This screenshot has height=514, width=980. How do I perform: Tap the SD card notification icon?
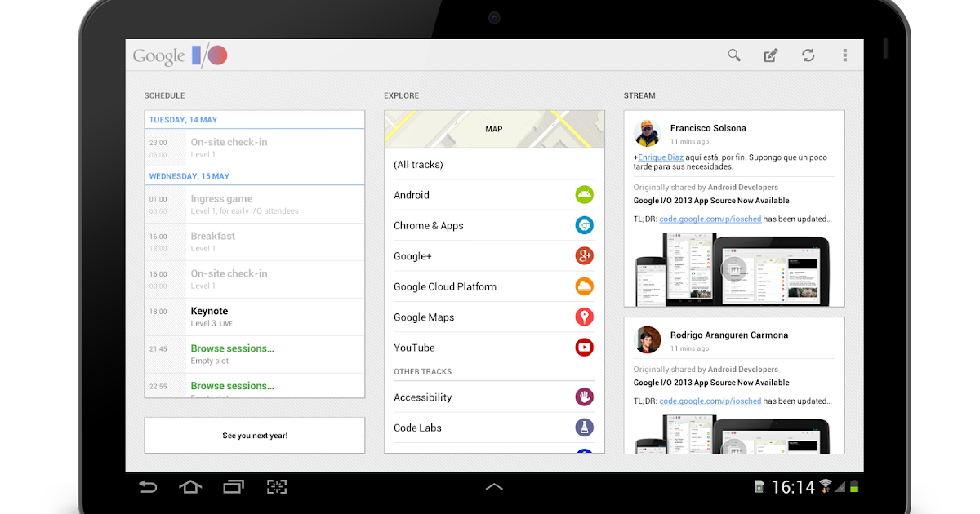[x=759, y=487]
